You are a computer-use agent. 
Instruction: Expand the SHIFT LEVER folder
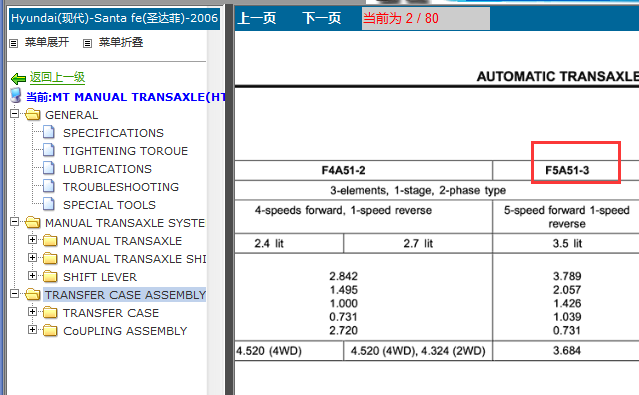(32, 276)
